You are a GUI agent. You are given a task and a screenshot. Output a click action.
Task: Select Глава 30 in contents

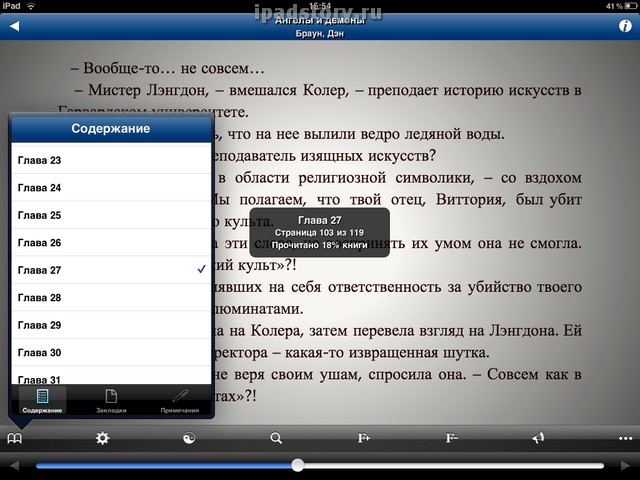111,352
